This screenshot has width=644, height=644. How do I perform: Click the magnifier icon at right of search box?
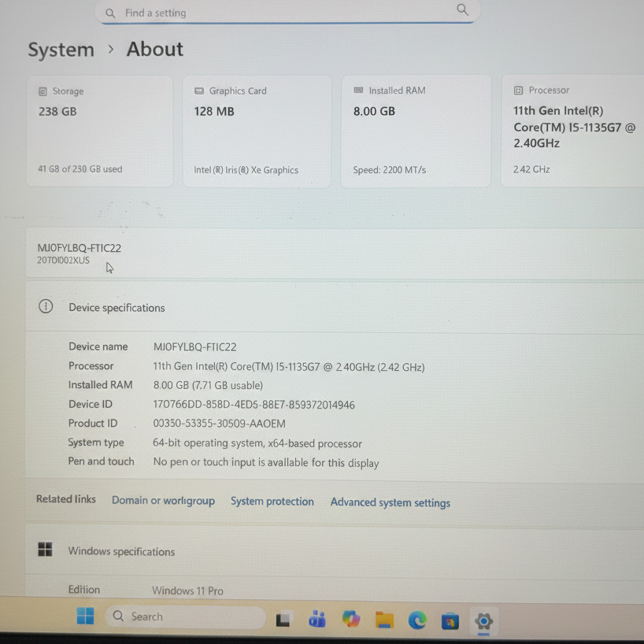(462, 9)
